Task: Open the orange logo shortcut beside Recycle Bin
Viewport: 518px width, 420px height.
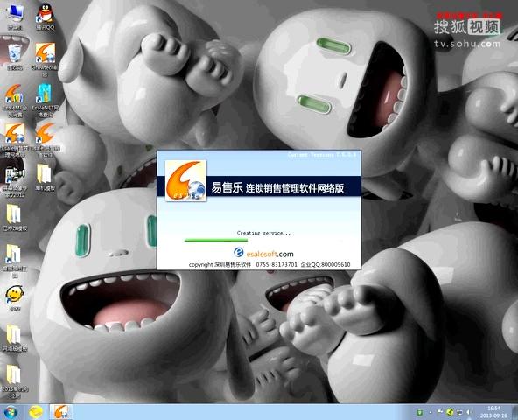Action: tap(45, 59)
